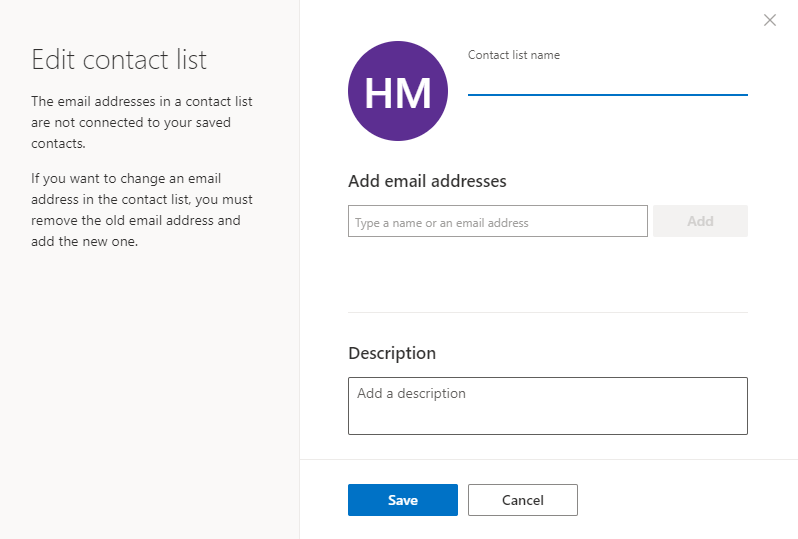Viewport: 798px width, 539px height.
Task: Click the empty left panel below the instructions
Action: (150, 392)
